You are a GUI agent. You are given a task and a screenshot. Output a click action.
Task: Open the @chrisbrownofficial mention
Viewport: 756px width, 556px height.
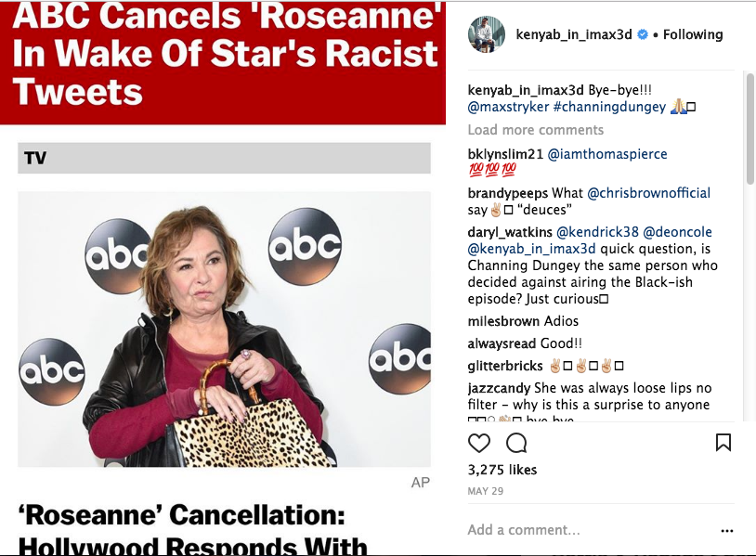click(648, 193)
